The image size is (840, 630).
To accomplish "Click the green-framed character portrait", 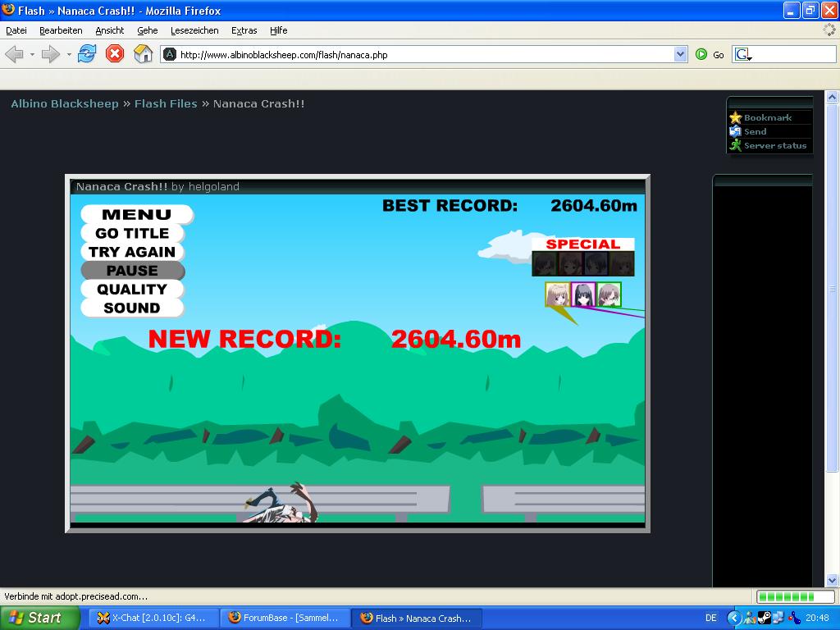I will pos(609,294).
